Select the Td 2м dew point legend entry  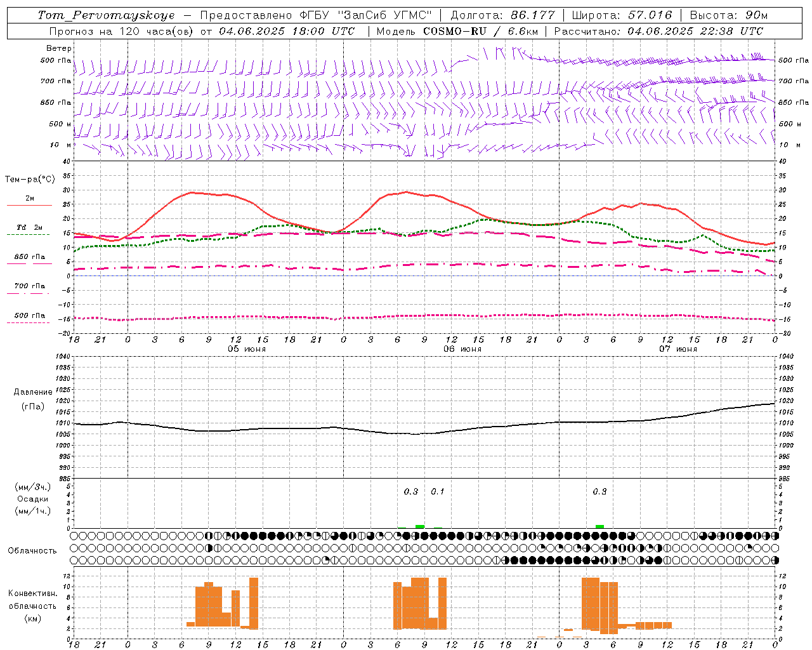[30, 227]
